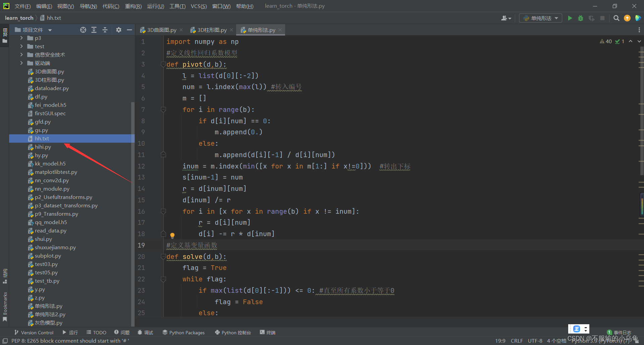The image size is (644, 345).
Task: Expand the p3 folder
Action: pyautogui.click(x=21, y=38)
